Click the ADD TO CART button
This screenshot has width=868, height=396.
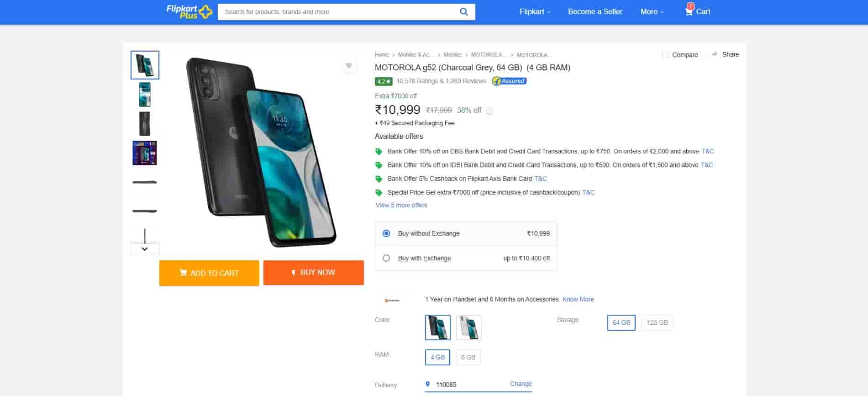209,273
